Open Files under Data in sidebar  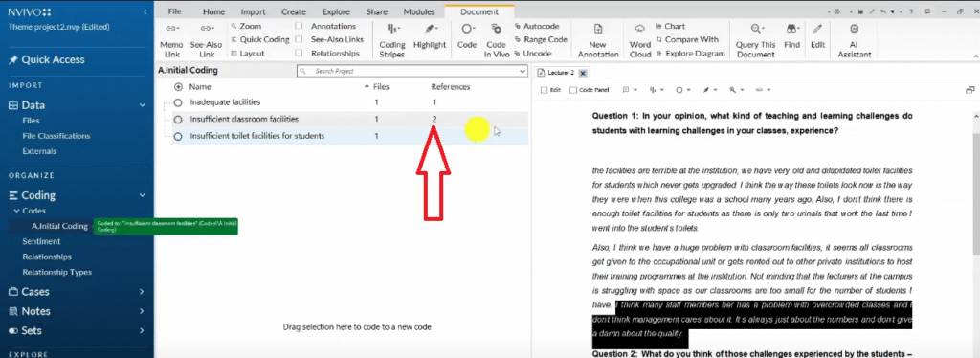click(x=32, y=121)
